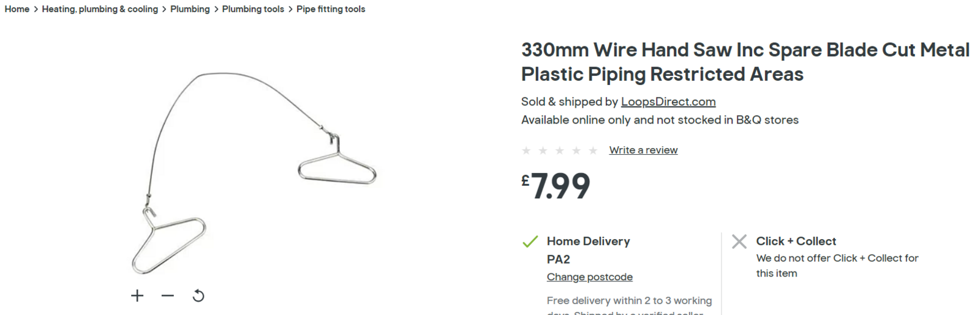The image size is (980, 315).
Task: Open the Plumbing tools breadcrumb
Action: pyautogui.click(x=253, y=9)
